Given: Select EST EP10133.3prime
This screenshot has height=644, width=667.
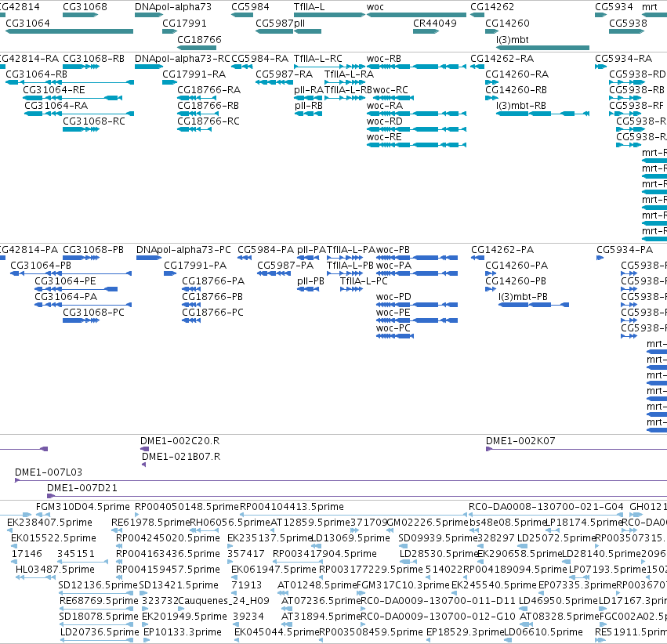Looking at the screenshot, I should tap(147, 640).
